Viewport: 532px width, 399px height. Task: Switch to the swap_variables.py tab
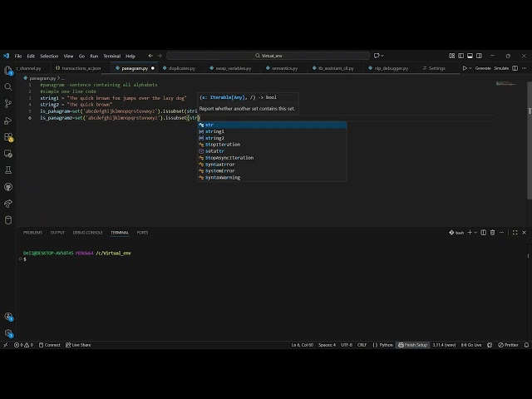[232, 68]
